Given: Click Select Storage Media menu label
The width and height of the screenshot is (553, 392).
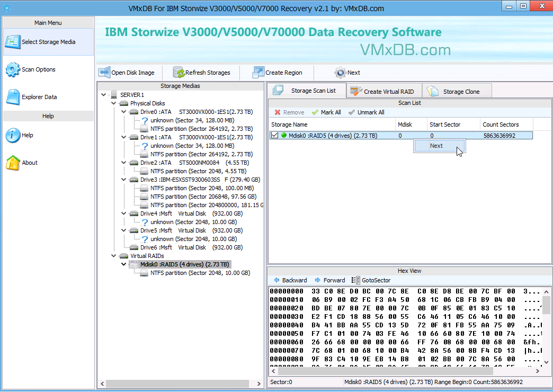Looking at the screenshot, I should pyautogui.click(x=49, y=42).
